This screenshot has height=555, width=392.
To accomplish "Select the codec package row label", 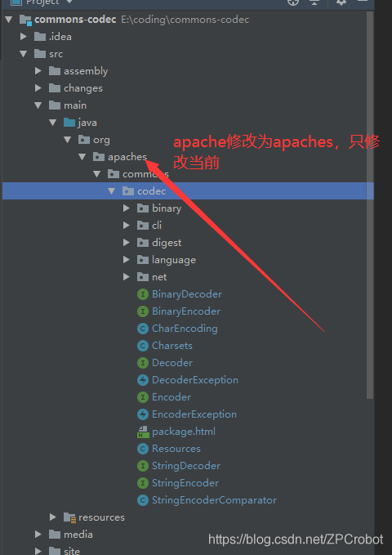I will click(x=151, y=191).
